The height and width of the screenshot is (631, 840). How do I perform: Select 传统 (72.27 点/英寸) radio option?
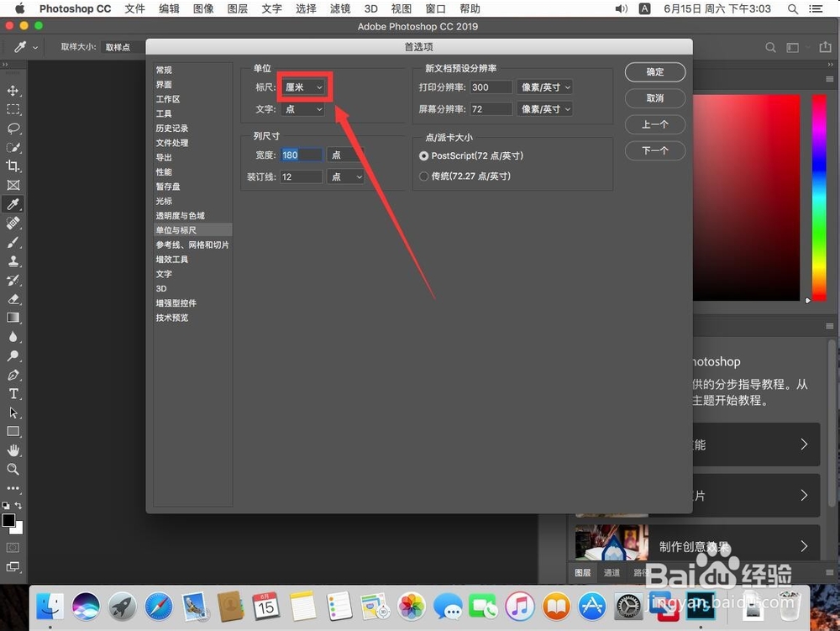pyautogui.click(x=423, y=176)
